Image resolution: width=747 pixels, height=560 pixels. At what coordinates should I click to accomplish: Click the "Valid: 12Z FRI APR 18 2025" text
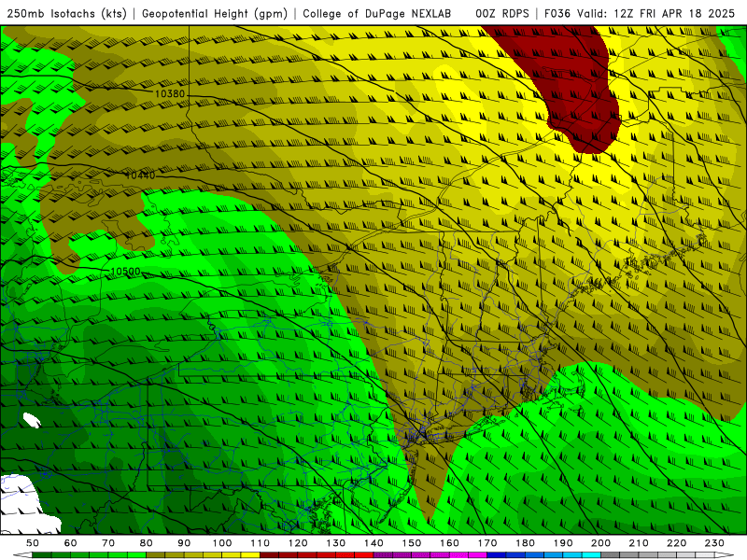click(x=656, y=13)
